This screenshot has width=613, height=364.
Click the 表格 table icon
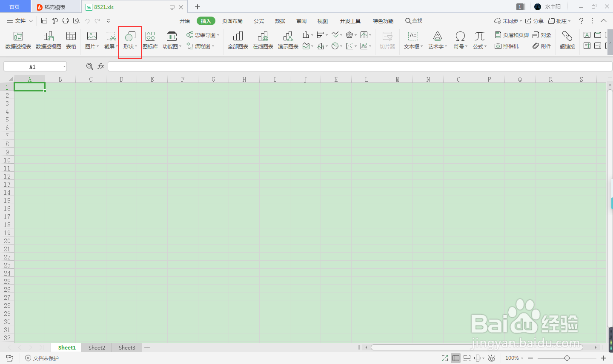tap(71, 40)
